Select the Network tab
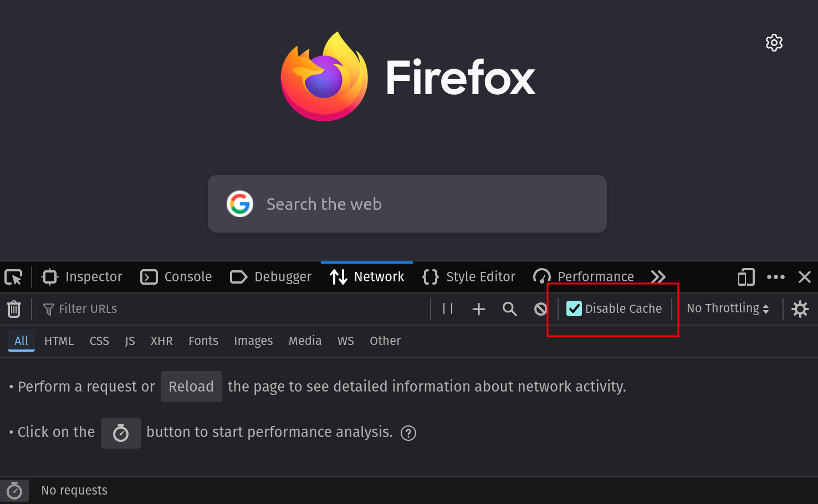818x504 pixels. click(x=367, y=277)
